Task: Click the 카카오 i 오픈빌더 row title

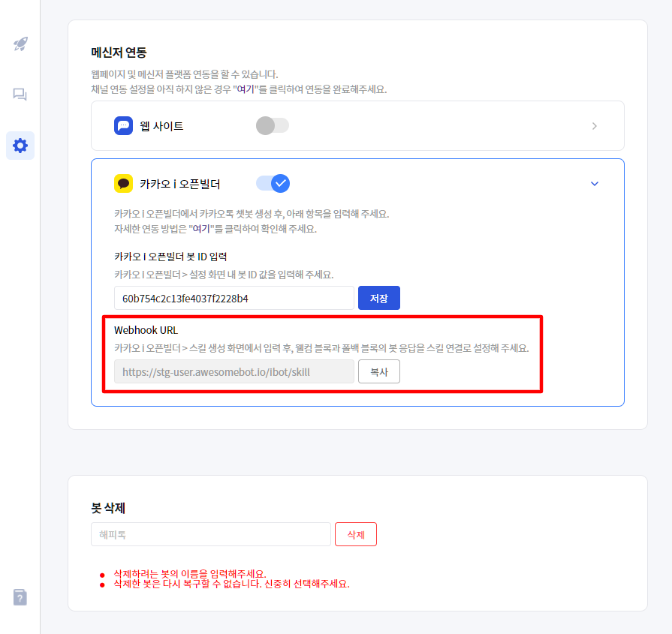Action: tap(180, 184)
